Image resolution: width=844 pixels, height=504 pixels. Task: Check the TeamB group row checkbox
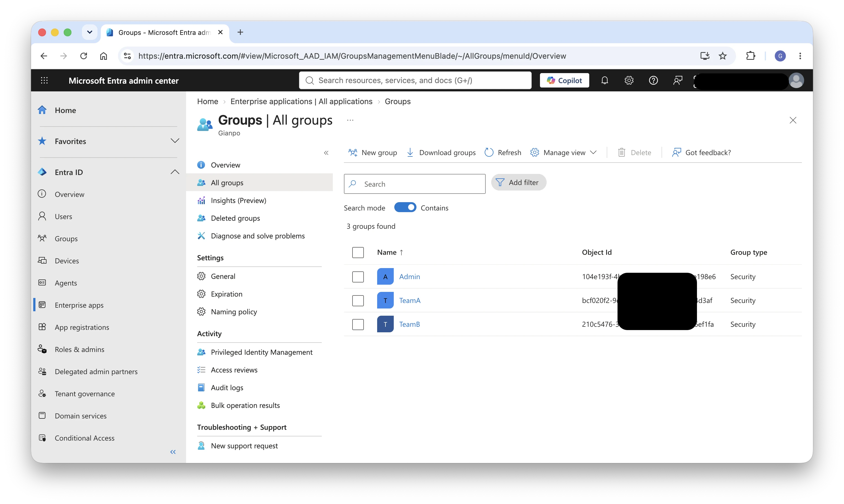pyautogui.click(x=358, y=324)
